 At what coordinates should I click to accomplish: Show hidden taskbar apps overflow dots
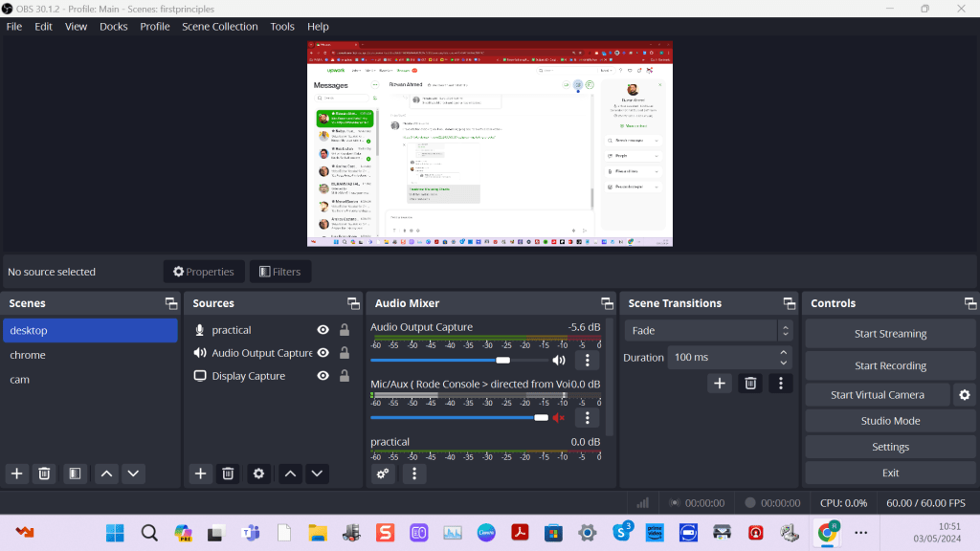pos(861,533)
